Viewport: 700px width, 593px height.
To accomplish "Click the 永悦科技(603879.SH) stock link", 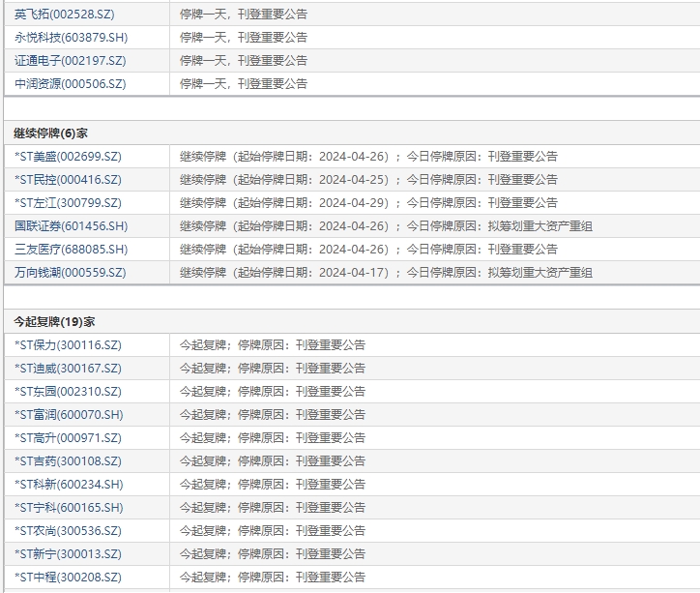I will (70, 38).
